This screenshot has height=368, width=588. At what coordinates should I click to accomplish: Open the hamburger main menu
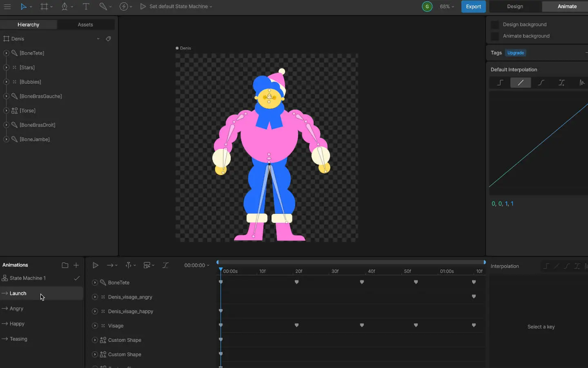pos(7,7)
